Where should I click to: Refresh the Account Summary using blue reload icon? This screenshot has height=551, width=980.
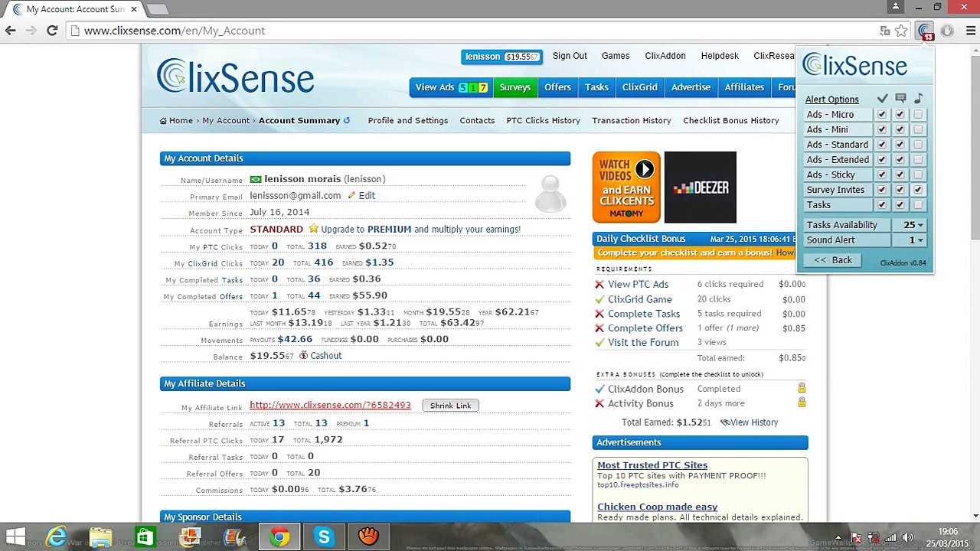click(x=347, y=120)
